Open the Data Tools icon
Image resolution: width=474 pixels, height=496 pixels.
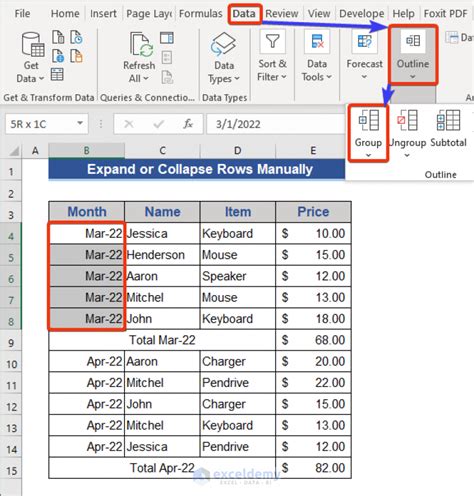pyautogui.click(x=317, y=42)
